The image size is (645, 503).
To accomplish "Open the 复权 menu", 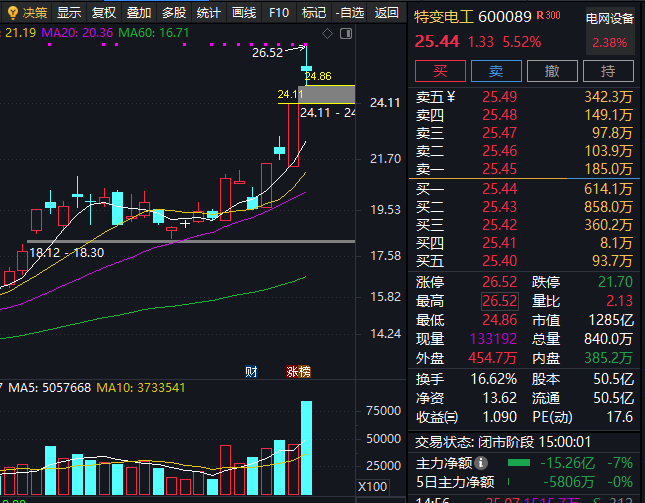I will pos(104,13).
